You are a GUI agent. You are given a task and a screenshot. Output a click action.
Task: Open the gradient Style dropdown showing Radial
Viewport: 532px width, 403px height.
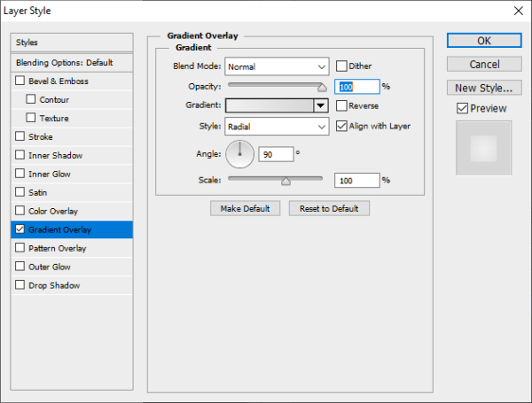click(x=277, y=127)
